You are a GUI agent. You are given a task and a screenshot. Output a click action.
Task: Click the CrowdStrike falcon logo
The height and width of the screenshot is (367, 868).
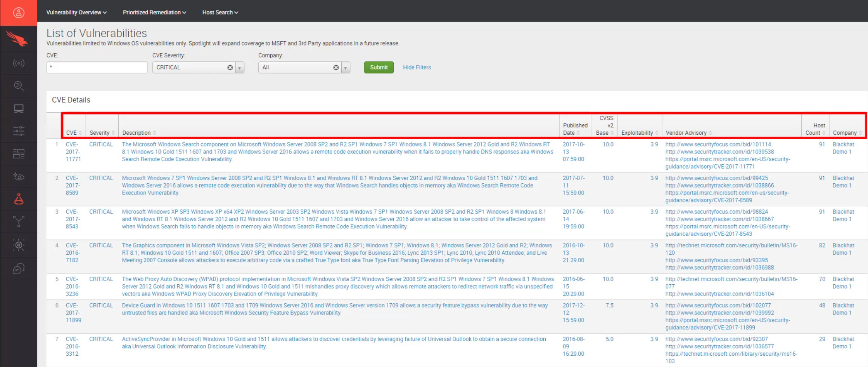coord(17,38)
